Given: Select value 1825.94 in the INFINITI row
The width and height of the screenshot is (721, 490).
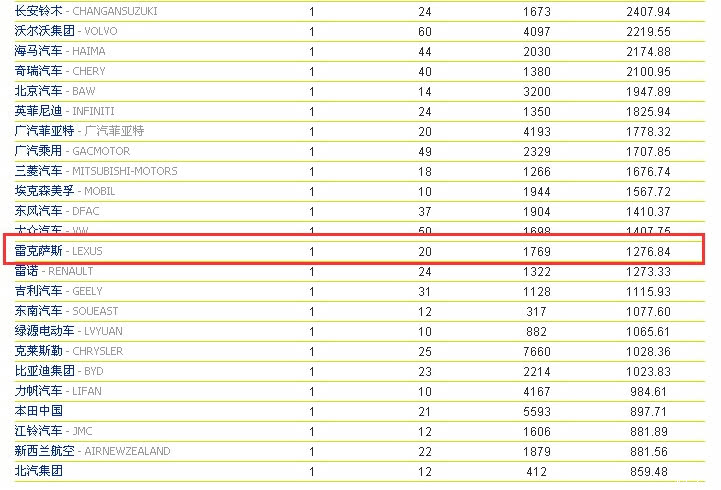Looking at the screenshot, I should pyautogui.click(x=648, y=112).
